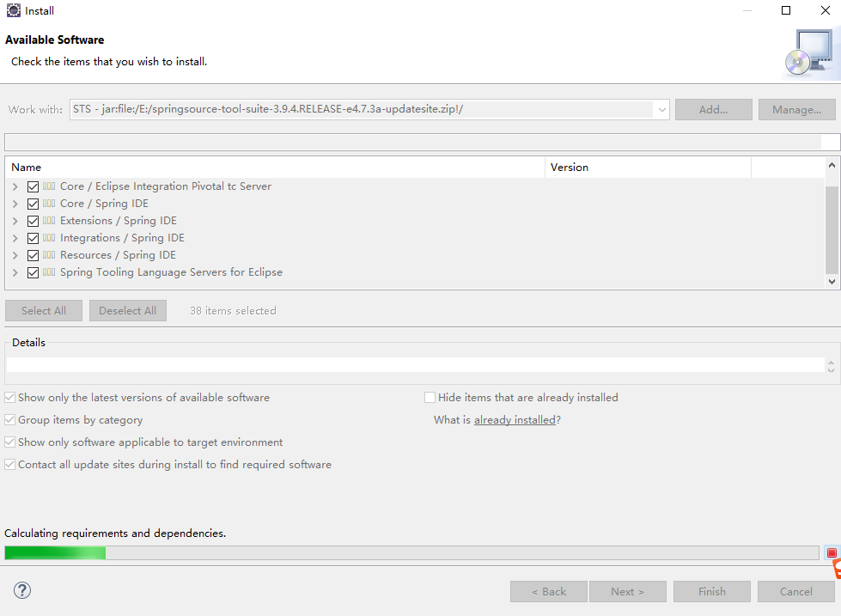This screenshot has height=616, width=841.
Task: Click category icon beside Core / Spring IDE
Action: coord(49,204)
